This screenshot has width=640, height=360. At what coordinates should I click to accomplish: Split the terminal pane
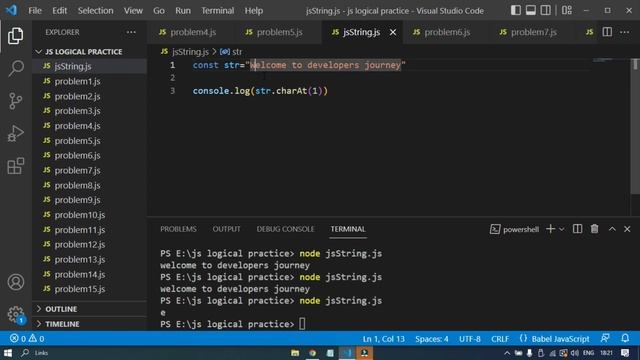click(x=577, y=229)
